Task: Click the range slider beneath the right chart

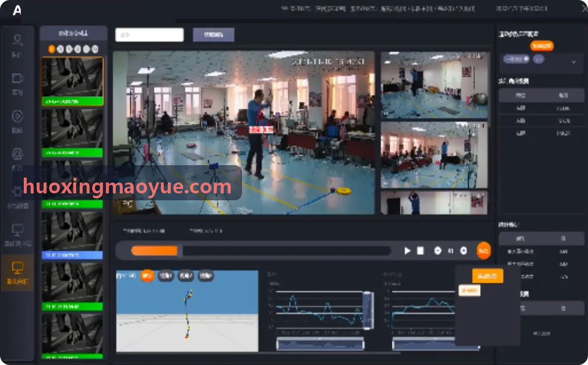Action: (436, 344)
